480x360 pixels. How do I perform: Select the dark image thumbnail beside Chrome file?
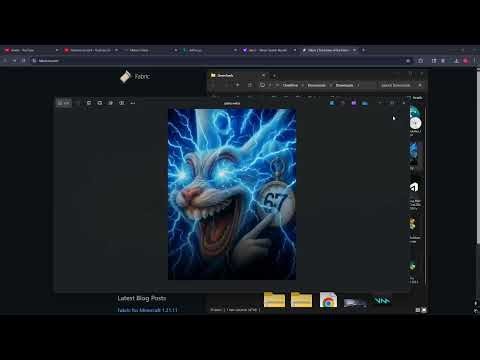(355, 303)
